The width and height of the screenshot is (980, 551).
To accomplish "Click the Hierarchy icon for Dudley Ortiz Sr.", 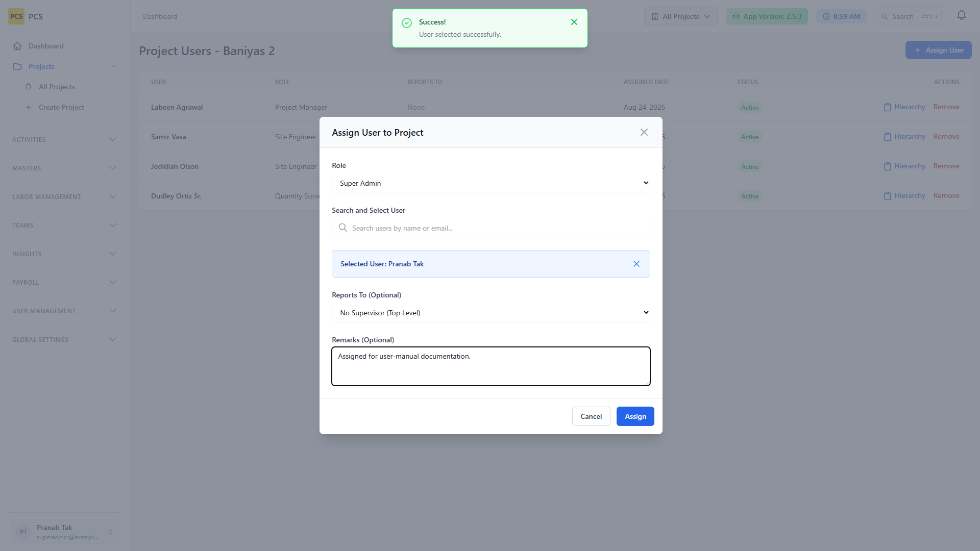I will click(x=888, y=196).
